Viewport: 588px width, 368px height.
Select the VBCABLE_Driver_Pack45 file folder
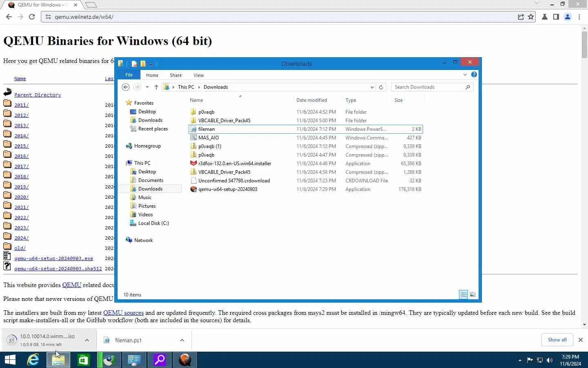click(306, 121)
